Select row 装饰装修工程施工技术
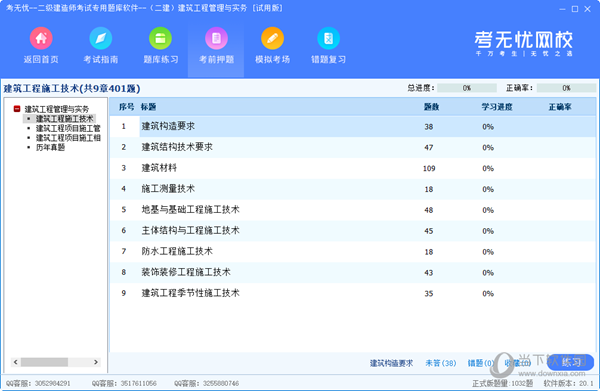The height and width of the screenshot is (391, 600). pyautogui.click(x=353, y=272)
